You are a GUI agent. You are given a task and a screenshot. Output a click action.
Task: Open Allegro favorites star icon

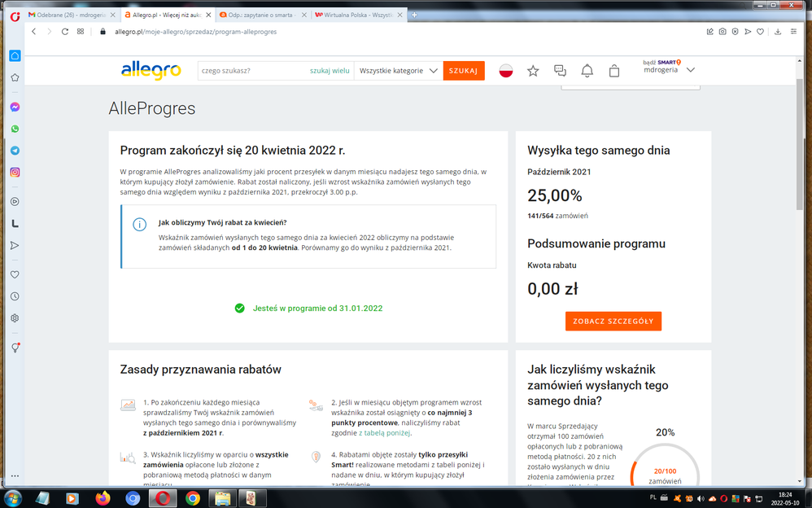(x=533, y=71)
